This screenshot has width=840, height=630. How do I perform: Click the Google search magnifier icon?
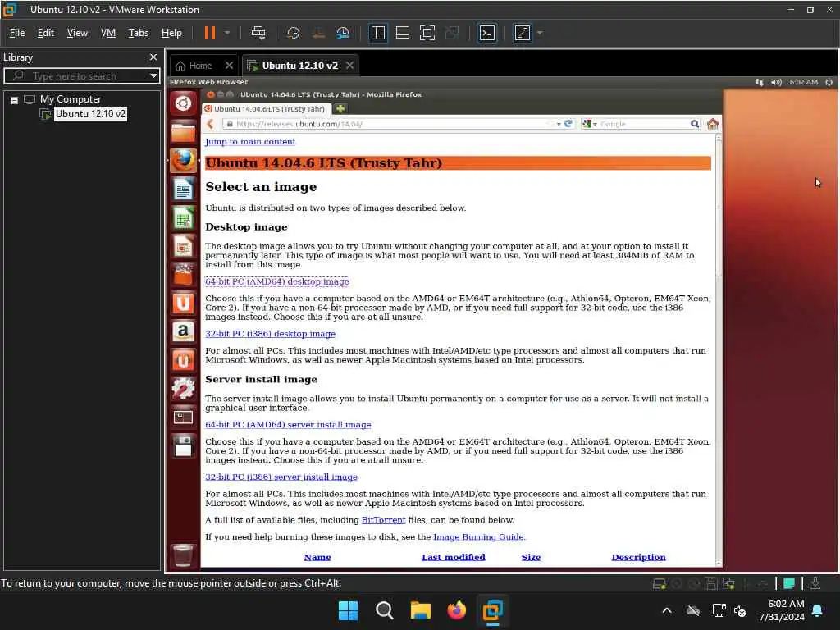tap(694, 124)
